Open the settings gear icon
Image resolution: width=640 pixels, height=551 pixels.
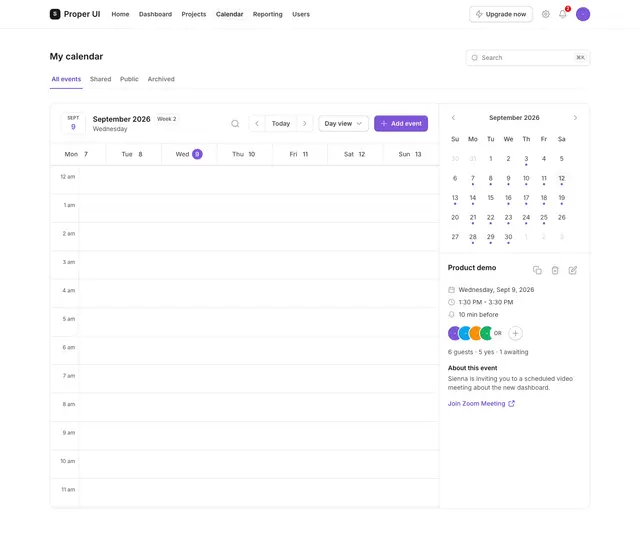tap(545, 14)
